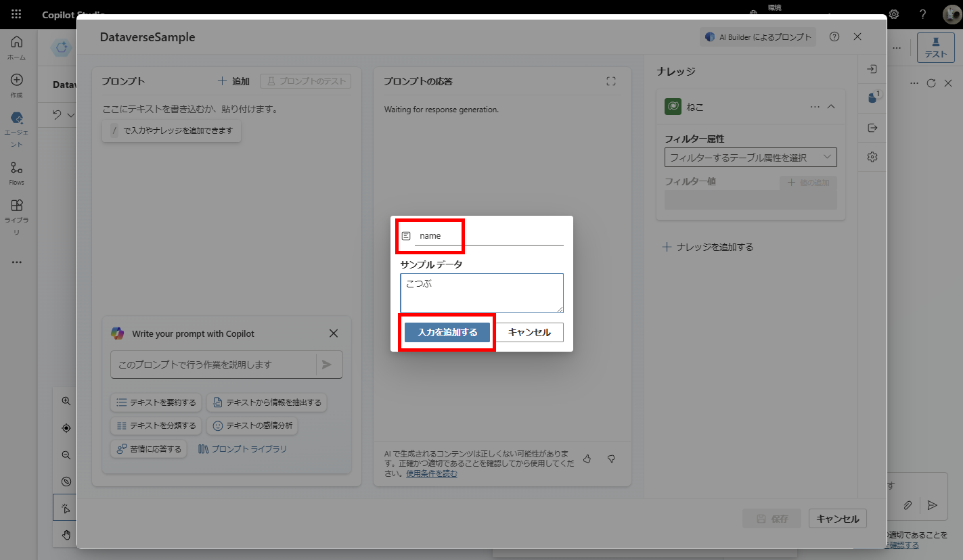Image resolution: width=963 pixels, height=560 pixels.
Task: Toggle thumbs up on the AI response
Action: (x=587, y=459)
